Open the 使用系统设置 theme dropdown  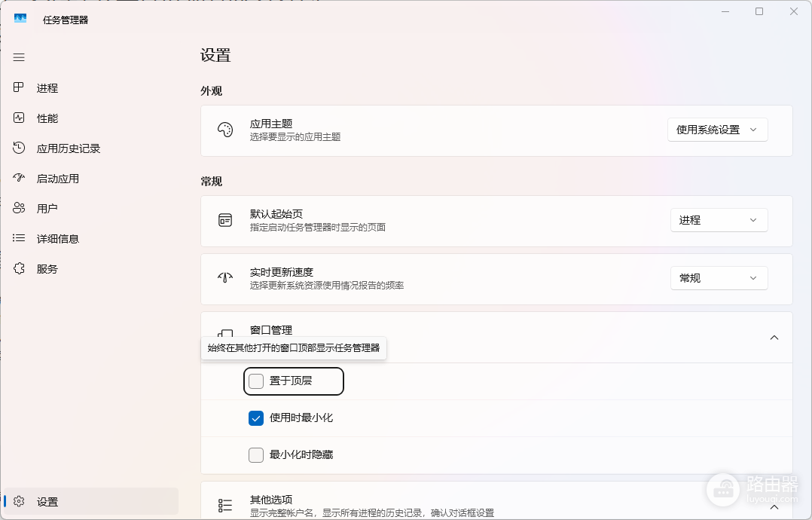click(x=717, y=130)
